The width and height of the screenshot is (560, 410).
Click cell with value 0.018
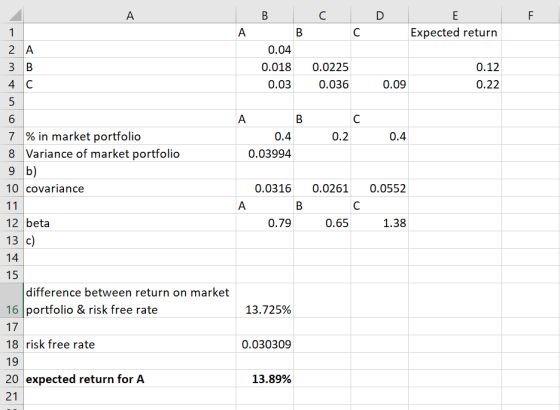point(265,67)
